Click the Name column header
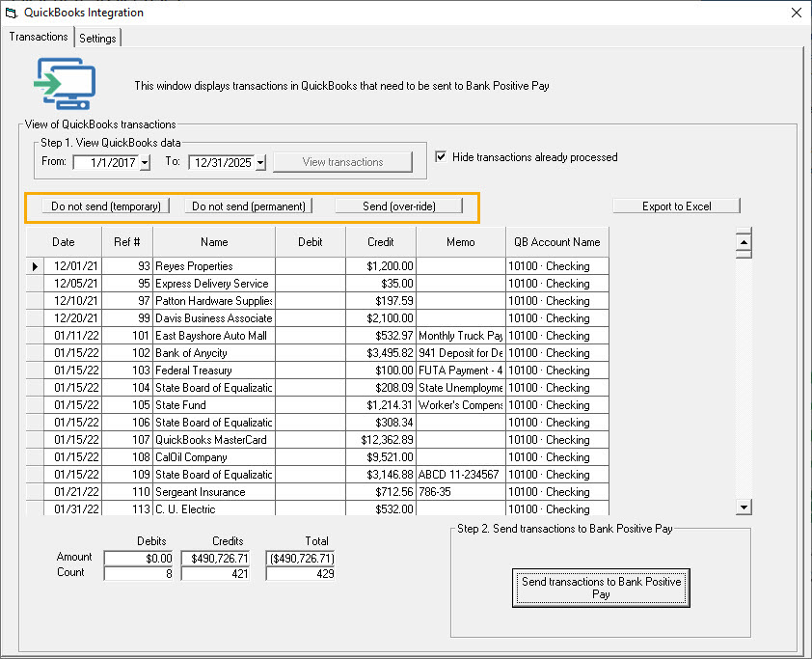 [x=214, y=242]
